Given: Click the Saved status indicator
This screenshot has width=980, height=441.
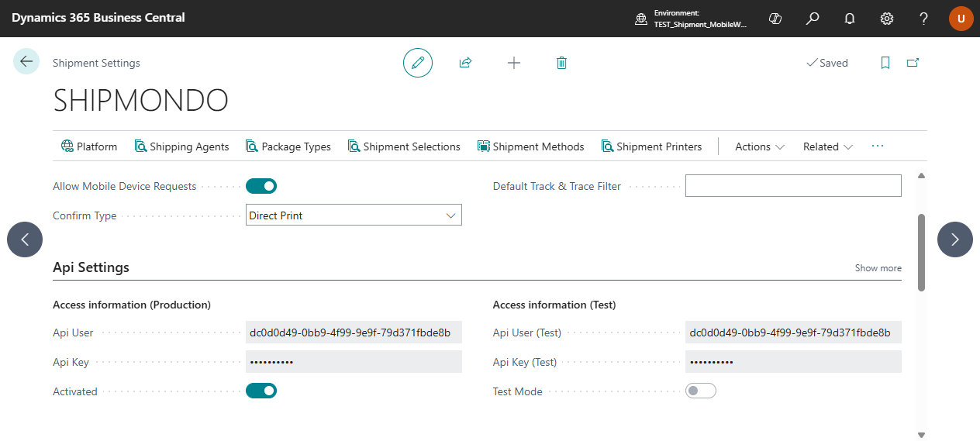Looking at the screenshot, I should pos(827,63).
